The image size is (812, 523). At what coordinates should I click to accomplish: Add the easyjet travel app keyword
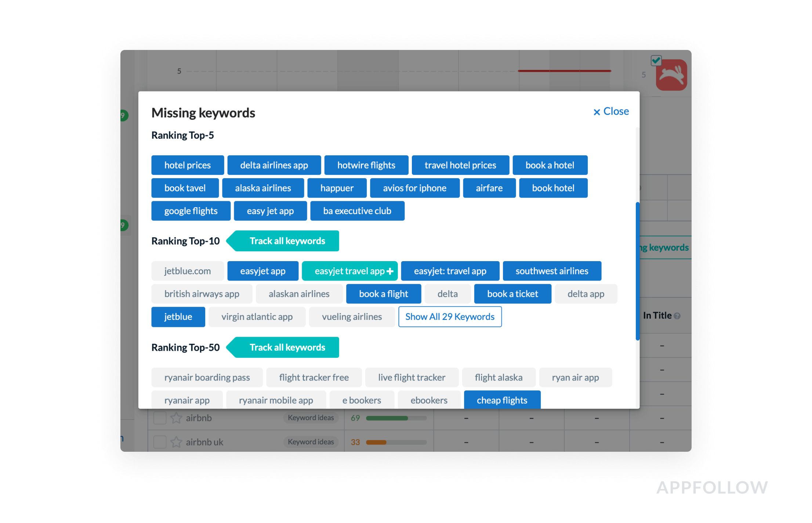(350, 271)
